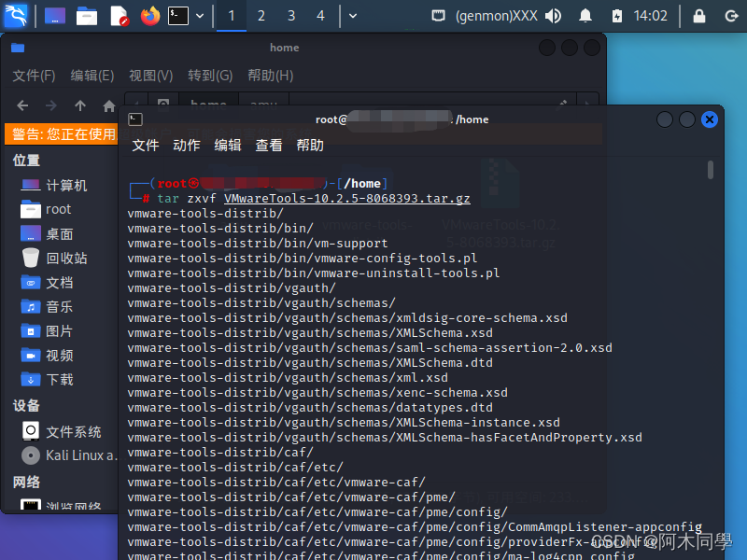
Task: Close the terminal window with blue X
Action: pyautogui.click(x=710, y=119)
